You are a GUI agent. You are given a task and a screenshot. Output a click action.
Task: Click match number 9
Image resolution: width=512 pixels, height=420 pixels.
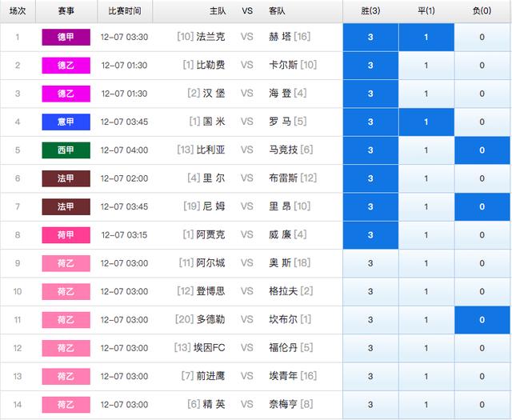[x=18, y=263]
